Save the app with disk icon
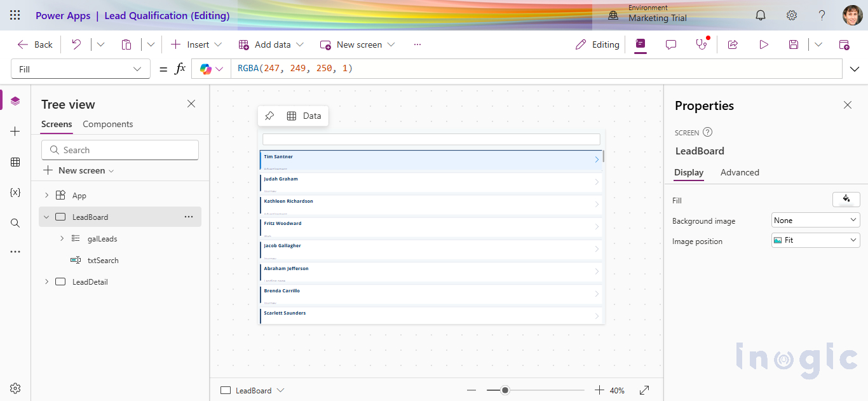Screen dimensions: 868x401 click(x=794, y=44)
